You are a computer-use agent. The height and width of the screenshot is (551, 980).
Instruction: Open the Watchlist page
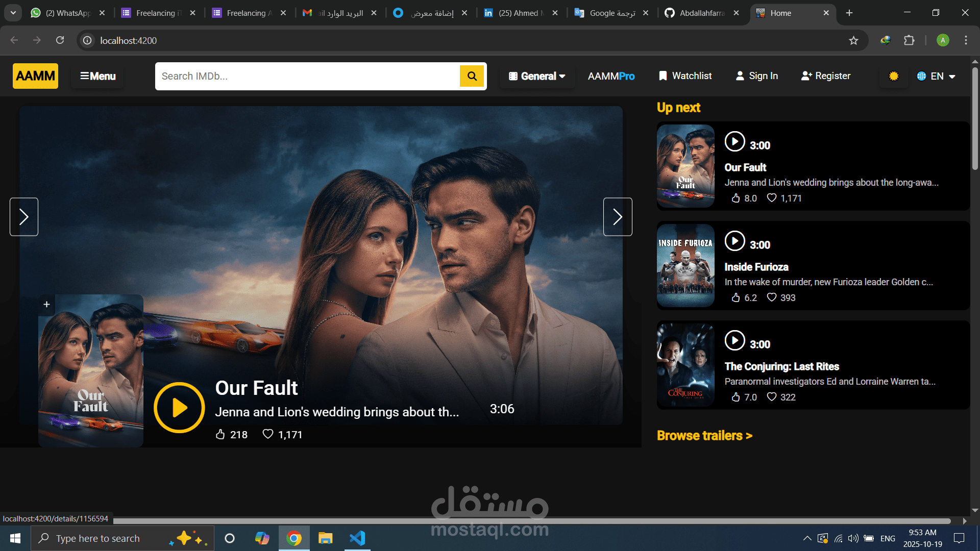[x=685, y=76]
